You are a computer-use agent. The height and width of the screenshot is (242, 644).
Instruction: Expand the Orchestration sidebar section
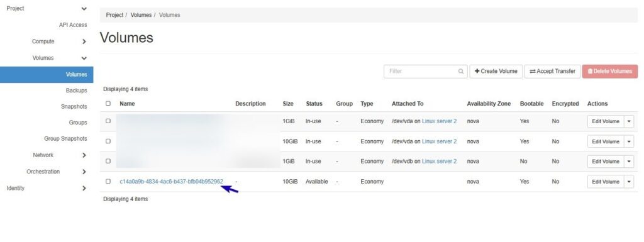84,172
